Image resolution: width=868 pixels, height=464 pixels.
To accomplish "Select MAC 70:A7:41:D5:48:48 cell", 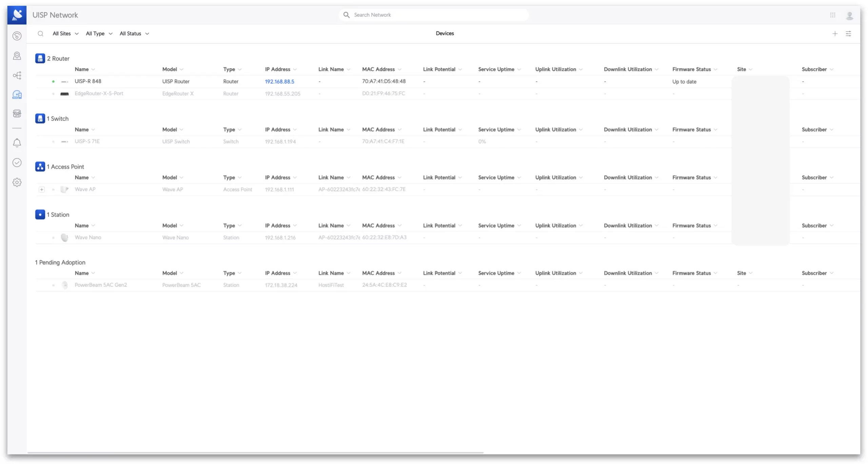I will (x=383, y=81).
